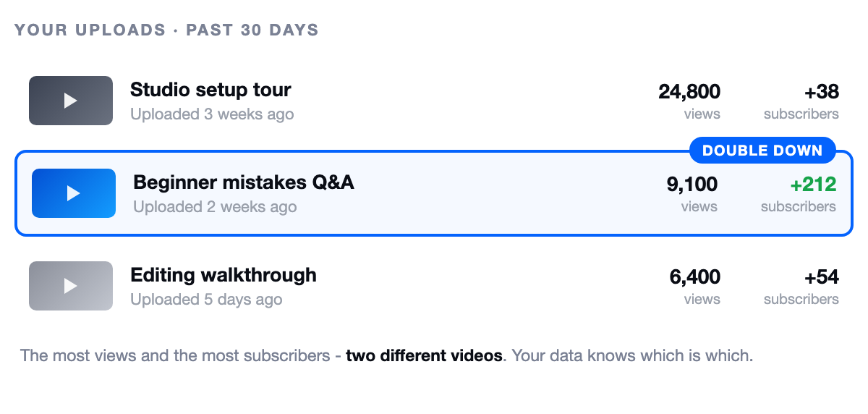868x414 pixels.
Task: Play the Studio setup tour thumbnail
Action: (71, 101)
